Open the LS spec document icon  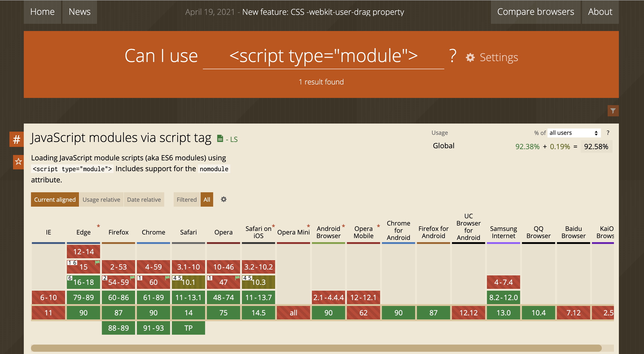click(x=220, y=139)
